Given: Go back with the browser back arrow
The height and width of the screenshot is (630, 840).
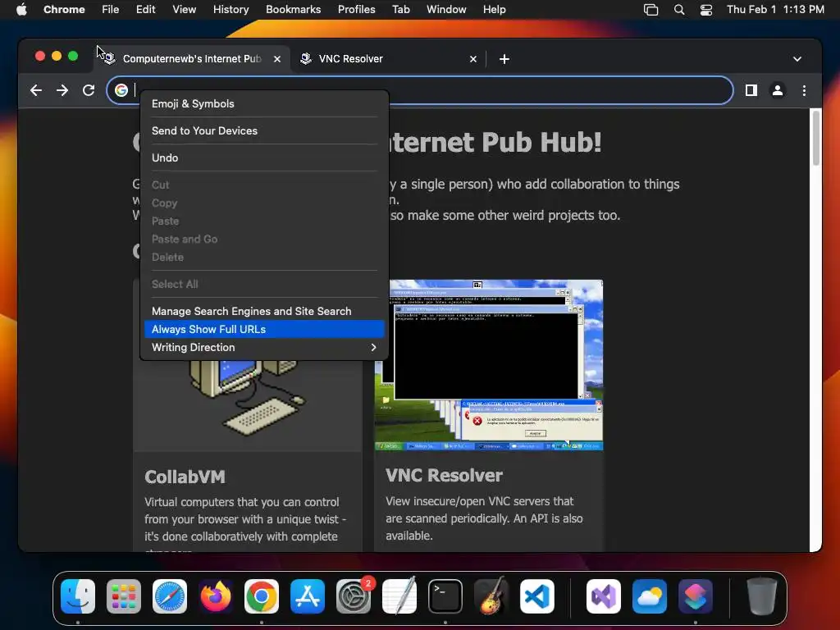Looking at the screenshot, I should point(36,90).
